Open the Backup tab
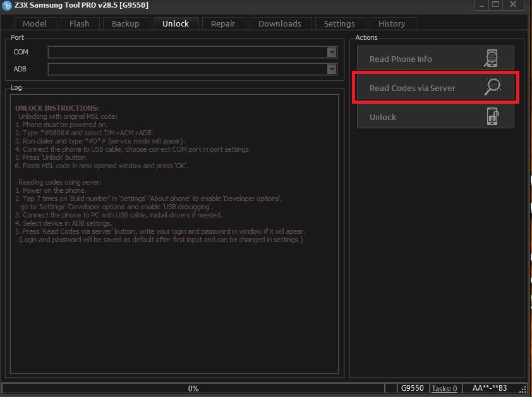The height and width of the screenshot is (397, 532). tap(126, 24)
